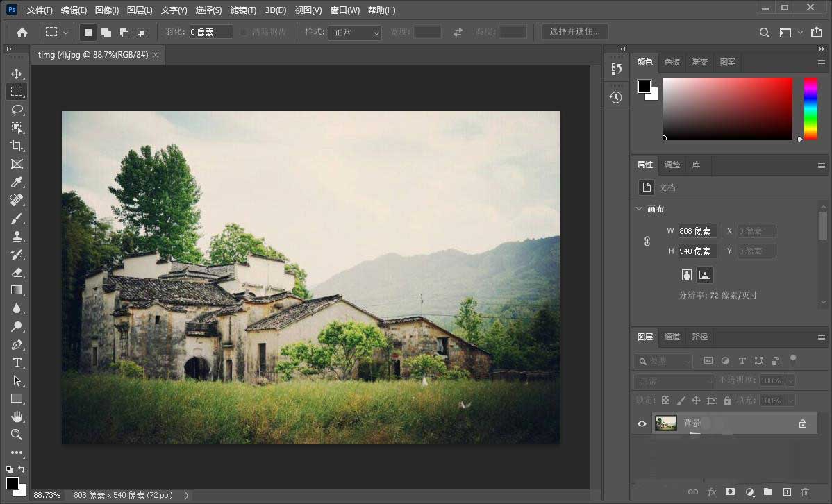Select the Path Selection tool
This screenshot has width=832, height=504.
pos(17,380)
